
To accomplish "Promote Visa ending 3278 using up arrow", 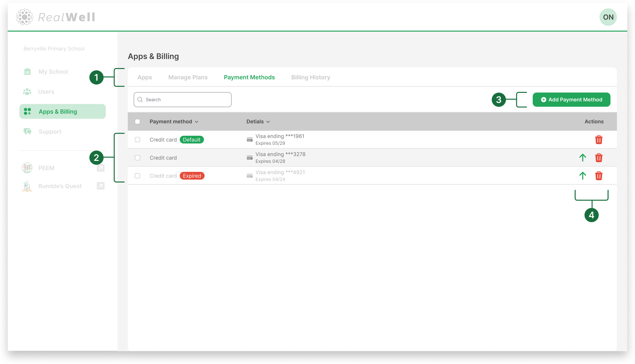I will pyautogui.click(x=582, y=158).
